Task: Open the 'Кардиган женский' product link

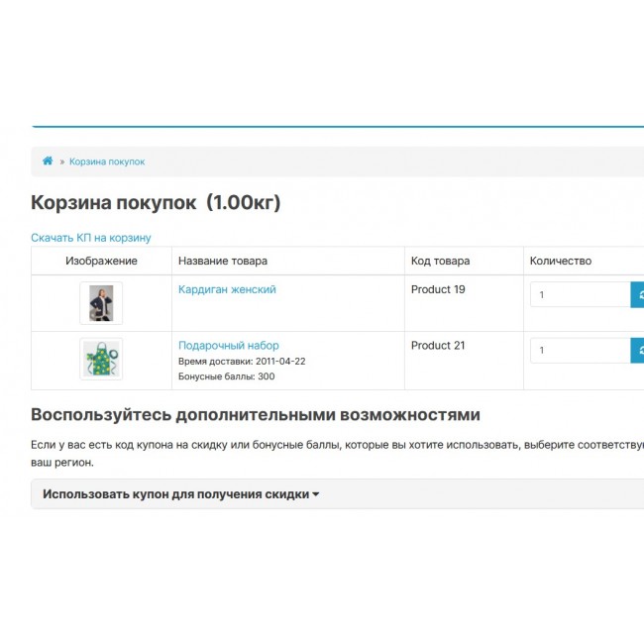Action: point(227,289)
